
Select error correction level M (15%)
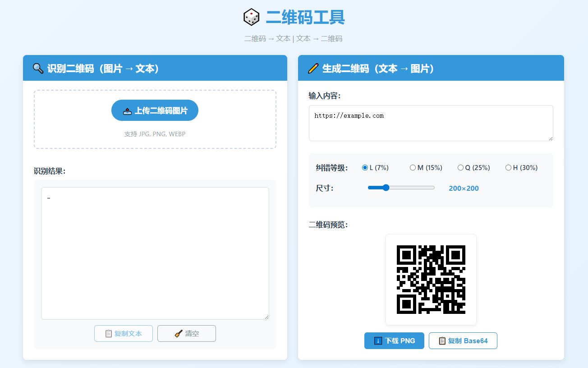click(413, 168)
